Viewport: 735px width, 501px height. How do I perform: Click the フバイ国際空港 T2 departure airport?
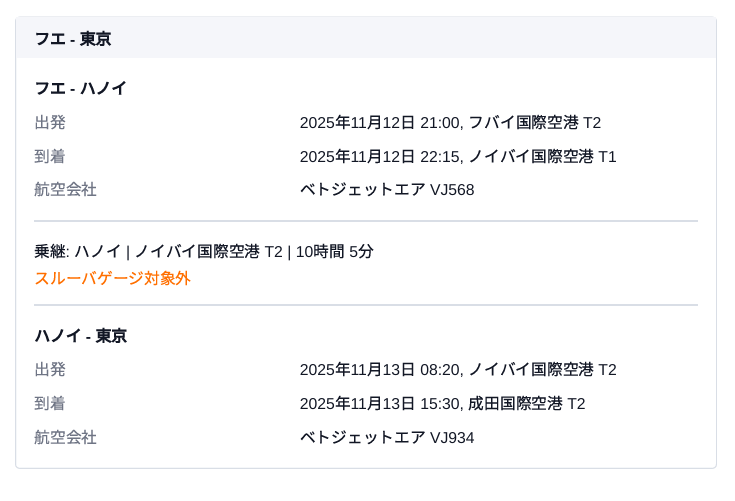coord(534,123)
